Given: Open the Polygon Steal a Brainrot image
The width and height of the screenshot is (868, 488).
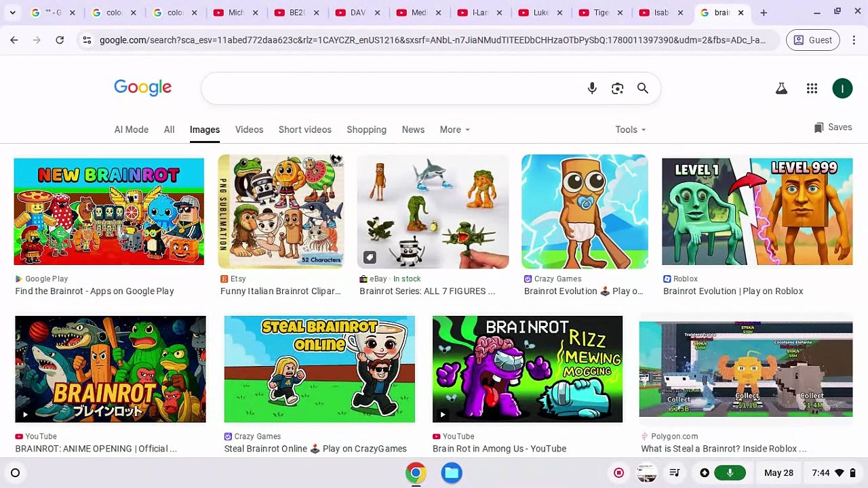Looking at the screenshot, I should [x=746, y=369].
